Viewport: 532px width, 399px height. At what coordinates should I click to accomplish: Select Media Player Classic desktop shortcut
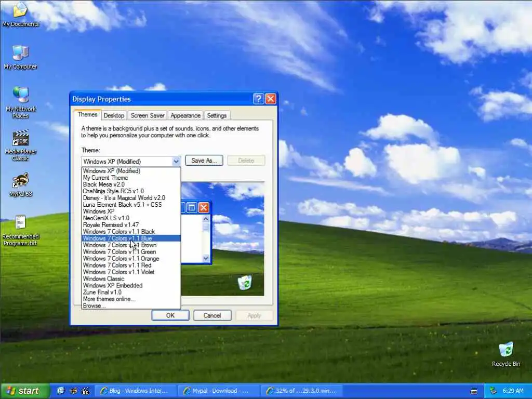tap(20, 145)
